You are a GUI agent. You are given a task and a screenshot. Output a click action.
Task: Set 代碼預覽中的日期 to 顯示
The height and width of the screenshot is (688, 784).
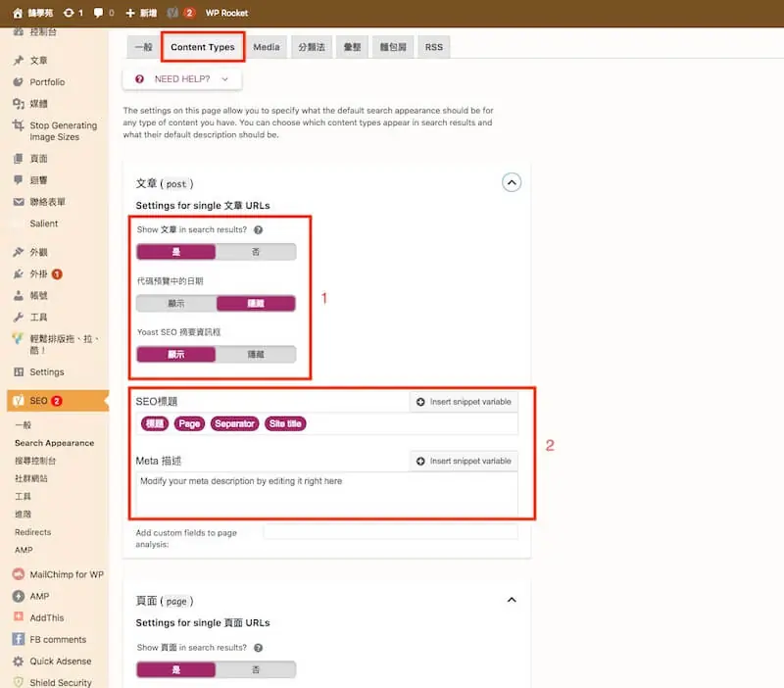click(x=176, y=303)
